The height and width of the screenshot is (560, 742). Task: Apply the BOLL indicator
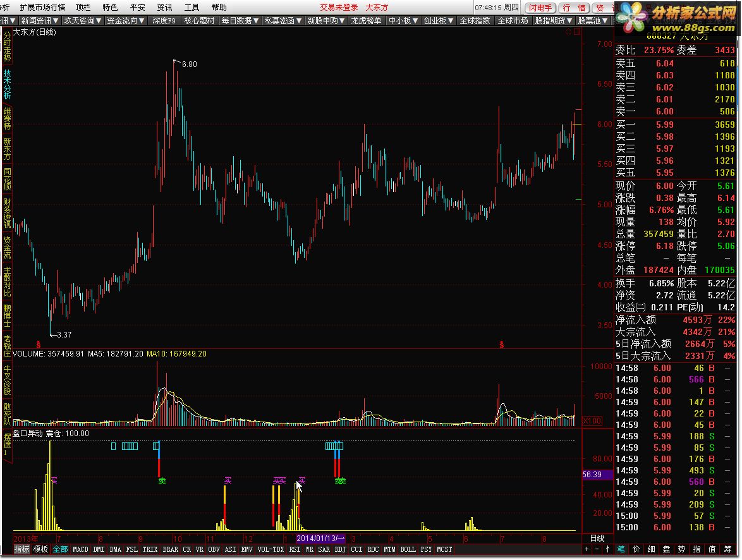[x=408, y=549]
